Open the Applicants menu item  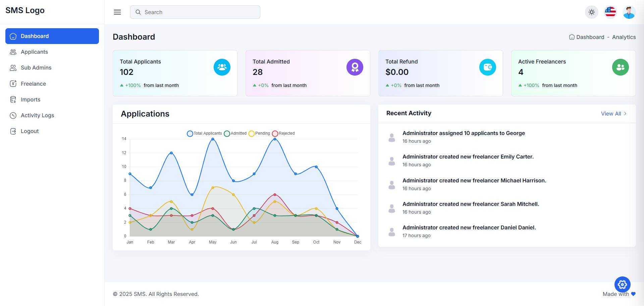click(34, 52)
